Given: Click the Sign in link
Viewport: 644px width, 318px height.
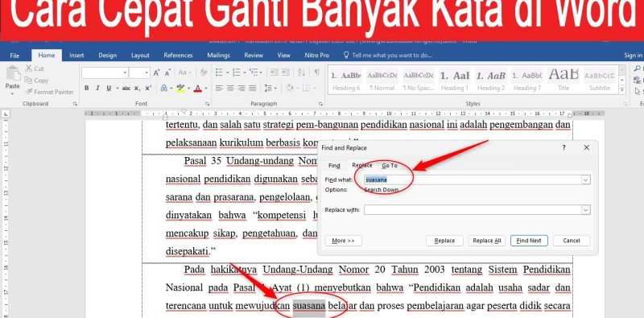Looking at the screenshot, I should click(634, 55).
